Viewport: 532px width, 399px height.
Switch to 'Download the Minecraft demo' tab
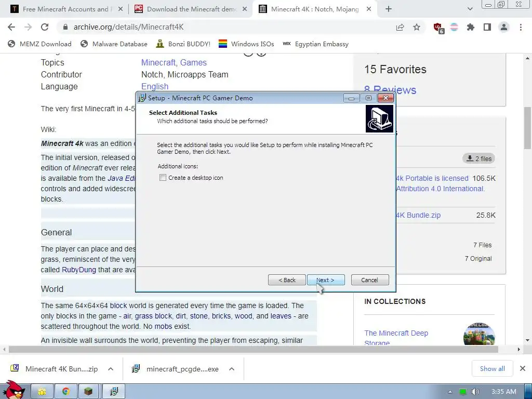[191, 9]
